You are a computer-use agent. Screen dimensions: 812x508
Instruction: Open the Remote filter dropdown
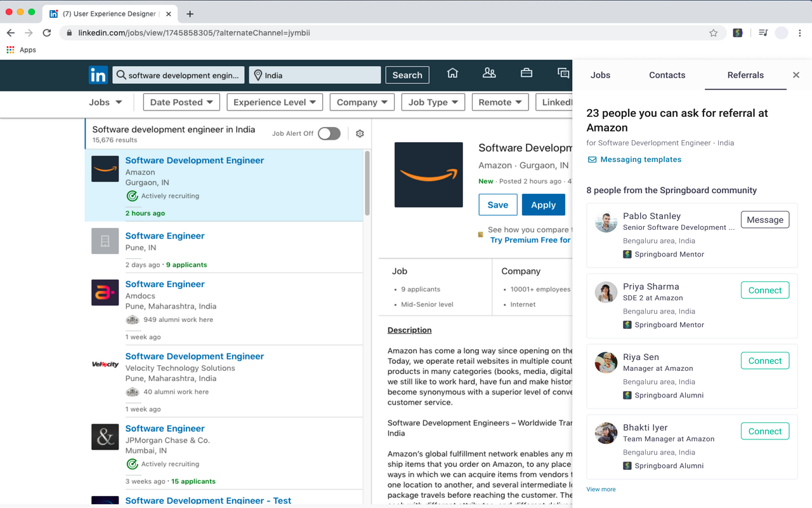click(501, 102)
